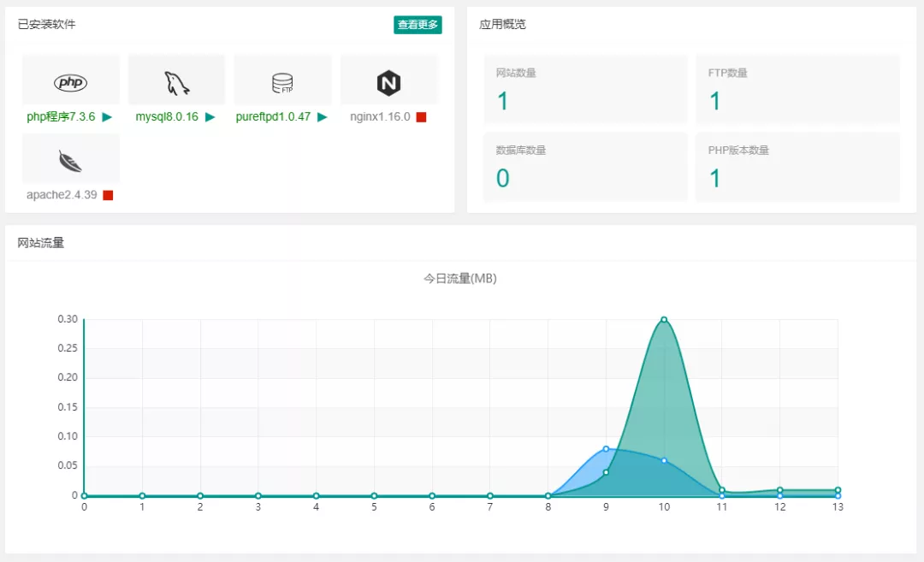The image size is (924, 562).
Task: Open the PHP版本数量 overview card
Action: (797, 167)
